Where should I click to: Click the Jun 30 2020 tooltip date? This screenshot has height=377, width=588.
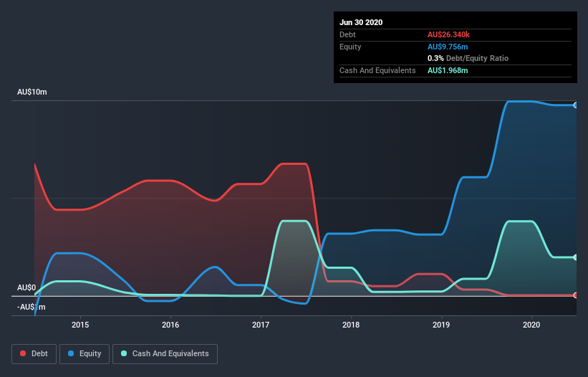[x=361, y=22]
